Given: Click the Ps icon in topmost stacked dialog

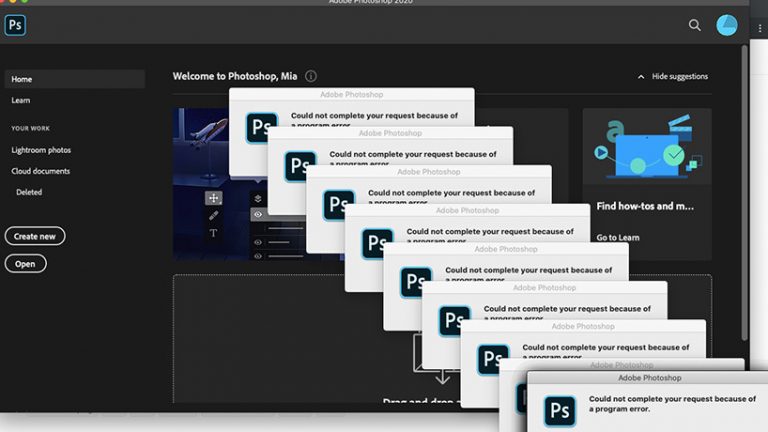Looking at the screenshot, I should 261,127.
